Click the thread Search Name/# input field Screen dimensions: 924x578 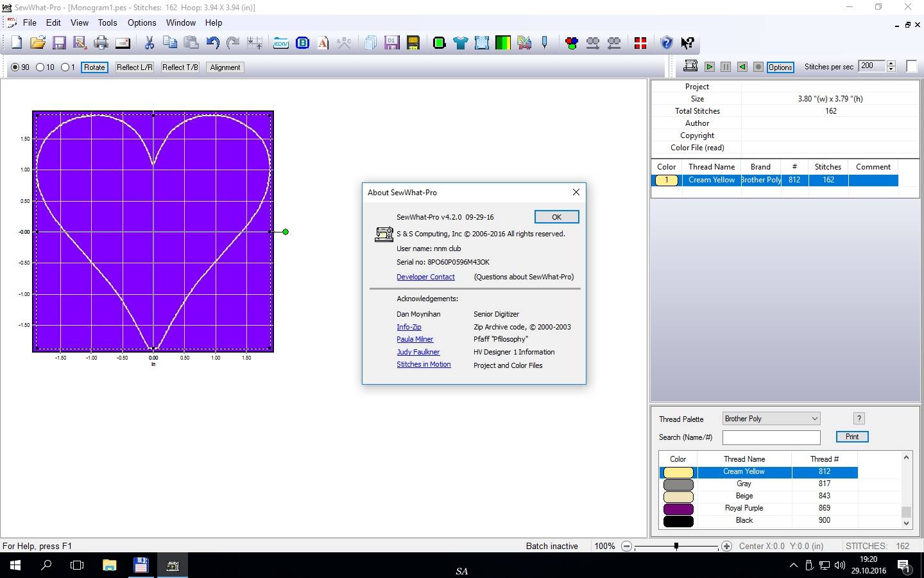771,437
